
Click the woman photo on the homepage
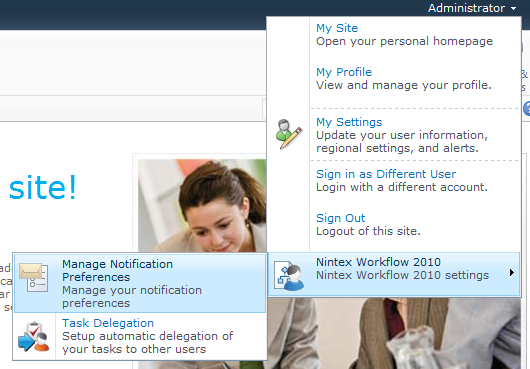(202, 205)
